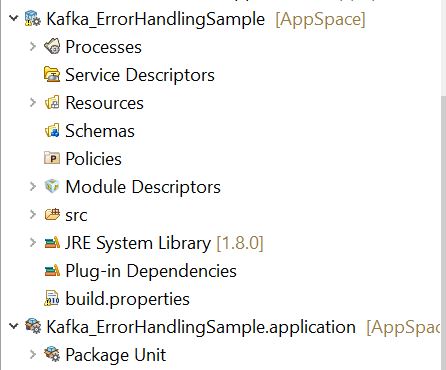The image size is (446, 370).
Task: Click the Module Descriptors cube icon
Action: (52, 186)
